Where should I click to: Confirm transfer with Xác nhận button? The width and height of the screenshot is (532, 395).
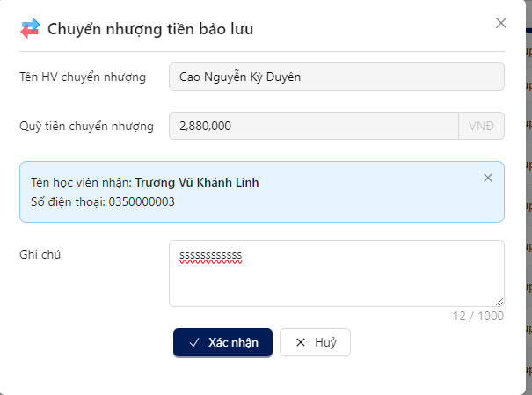(222, 342)
